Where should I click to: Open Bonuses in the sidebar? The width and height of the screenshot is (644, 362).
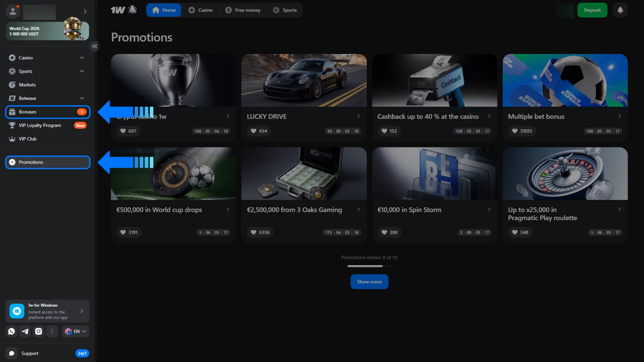tap(48, 112)
